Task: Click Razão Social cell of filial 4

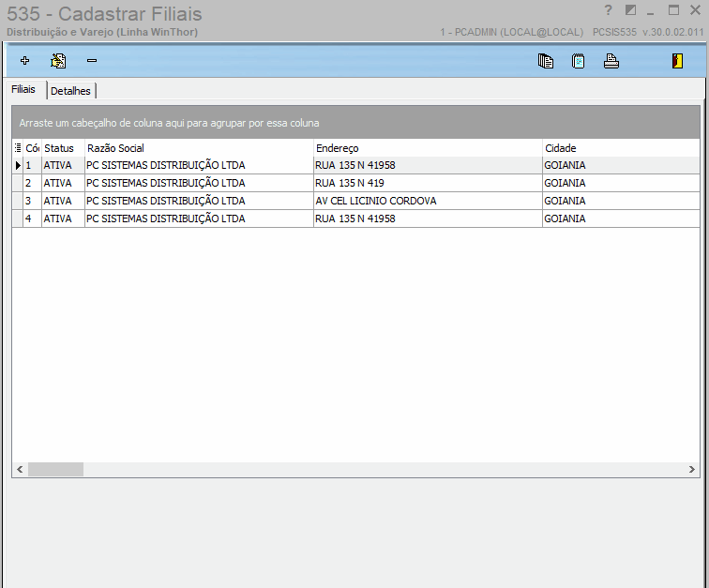Action: (x=199, y=219)
